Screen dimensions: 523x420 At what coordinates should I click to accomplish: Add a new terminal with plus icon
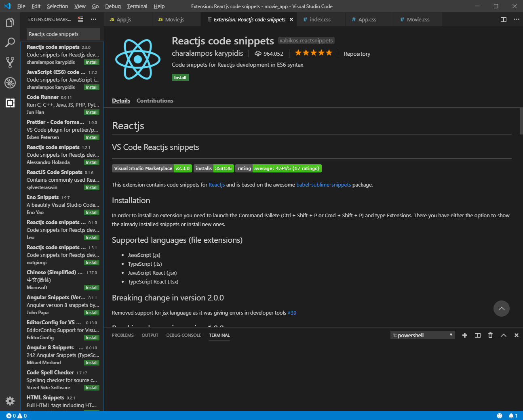(465, 335)
